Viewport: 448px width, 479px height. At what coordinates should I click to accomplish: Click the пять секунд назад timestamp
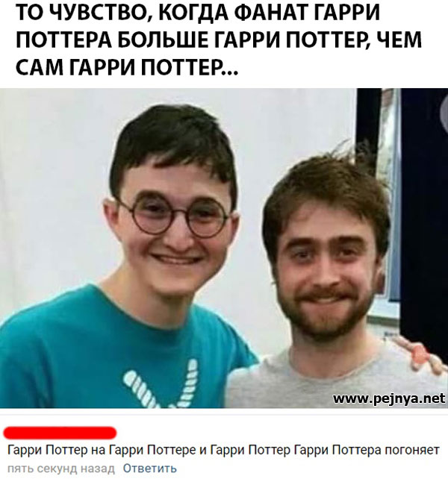61,469
